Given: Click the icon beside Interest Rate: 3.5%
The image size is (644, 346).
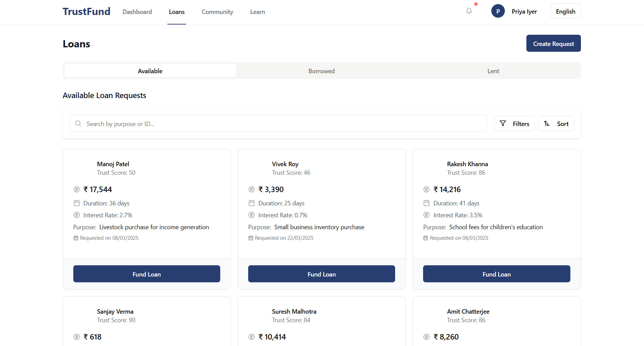Looking at the screenshot, I should (x=426, y=215).
